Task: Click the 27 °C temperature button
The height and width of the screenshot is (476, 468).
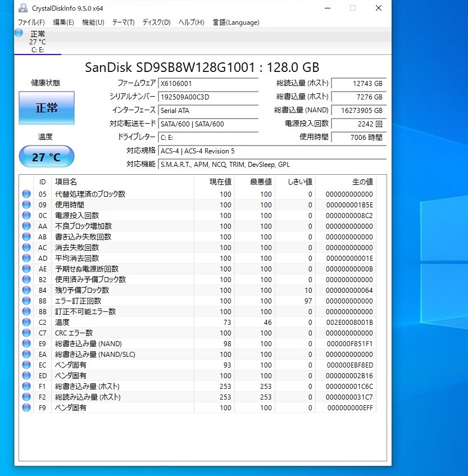Action: point(47,157)
